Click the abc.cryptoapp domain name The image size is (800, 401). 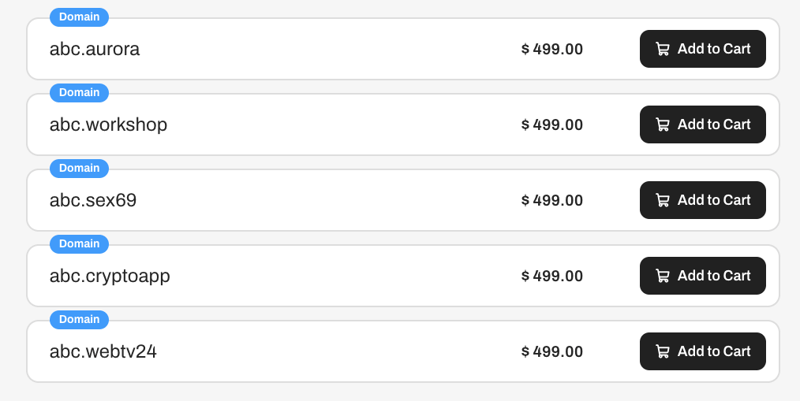click(110, 276)
